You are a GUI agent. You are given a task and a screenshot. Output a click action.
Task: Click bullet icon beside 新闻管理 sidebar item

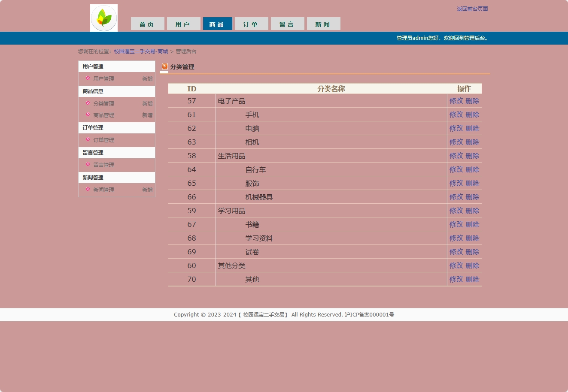click(x=88, y=189)
